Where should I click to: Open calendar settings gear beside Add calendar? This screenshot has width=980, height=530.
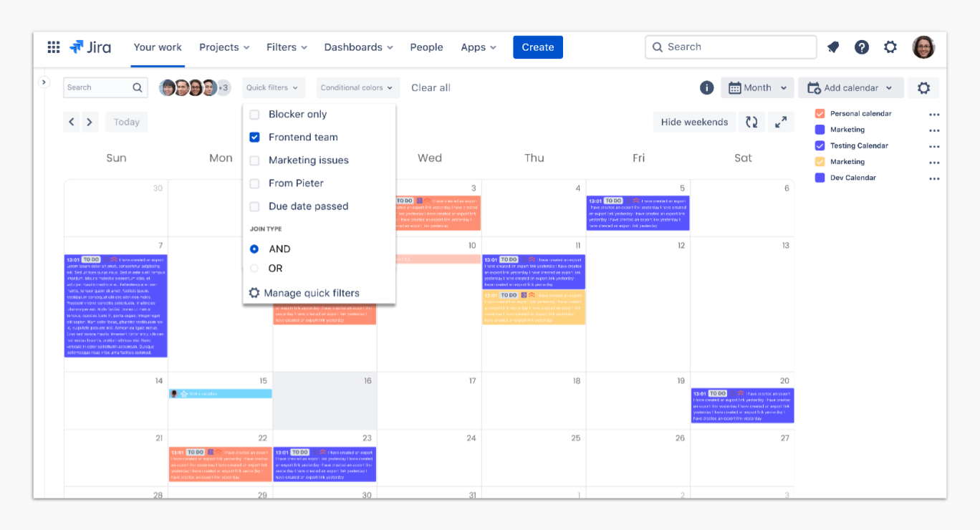[x=923, y=87]
